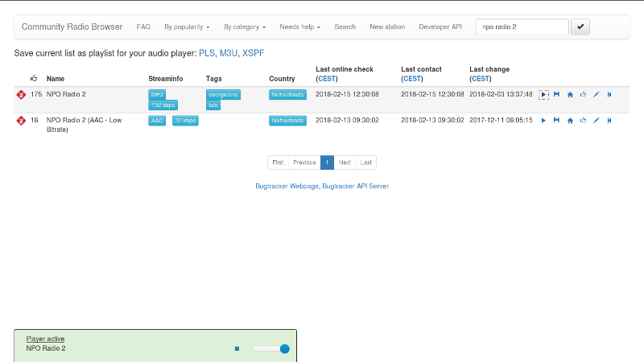644x362 pixels.
Task: Click history icon in NPO Radio 2 row
Action: click(x=609, y=94)
